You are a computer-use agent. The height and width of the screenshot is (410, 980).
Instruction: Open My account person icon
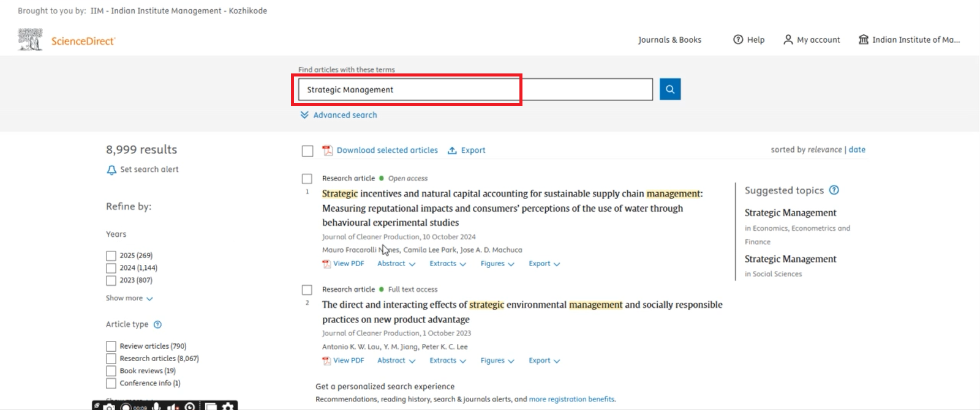pyautogui.click(x=788, y=40)
